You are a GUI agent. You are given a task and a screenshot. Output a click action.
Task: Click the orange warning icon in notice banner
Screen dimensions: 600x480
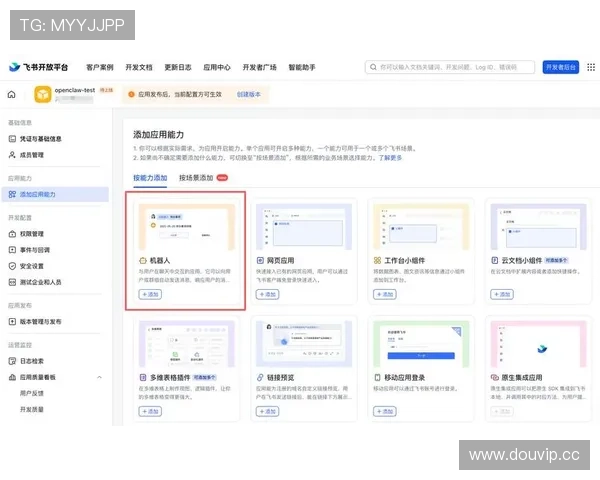pyautogui.click(x=131, y=95)
